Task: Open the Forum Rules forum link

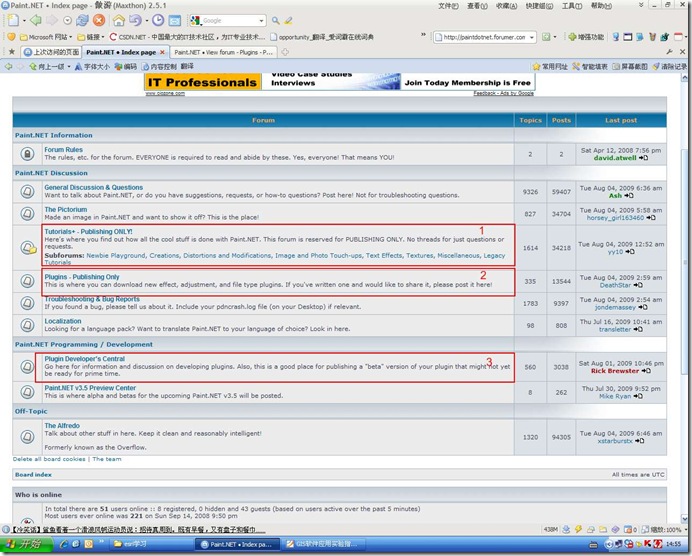Action: coord(63,150)
